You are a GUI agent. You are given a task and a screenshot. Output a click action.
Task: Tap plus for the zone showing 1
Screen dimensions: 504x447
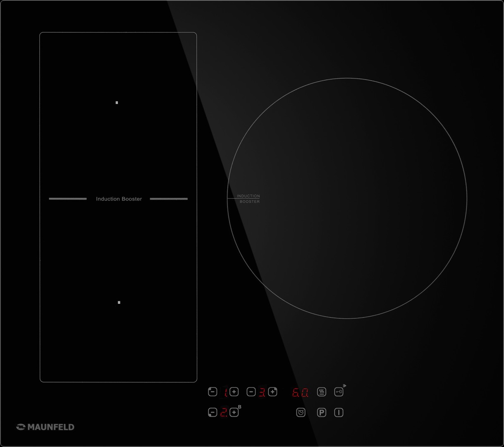234,392
